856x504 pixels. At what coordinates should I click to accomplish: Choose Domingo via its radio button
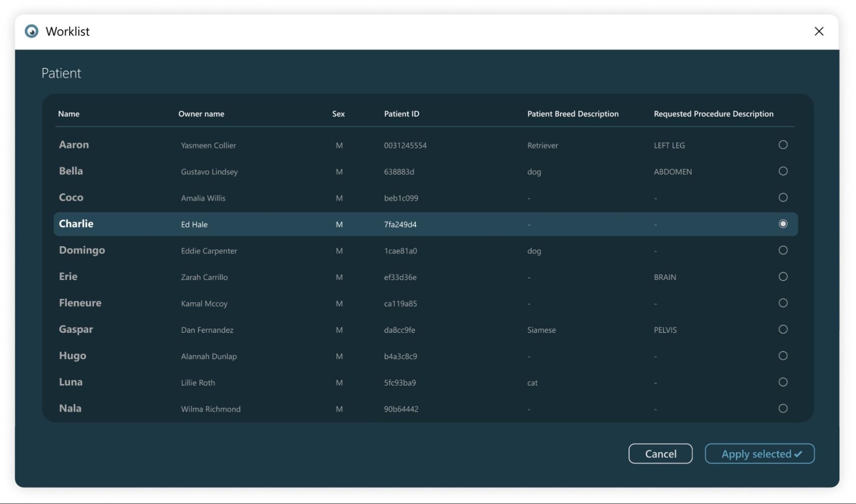pyautogui.click(x=783, y=250)
